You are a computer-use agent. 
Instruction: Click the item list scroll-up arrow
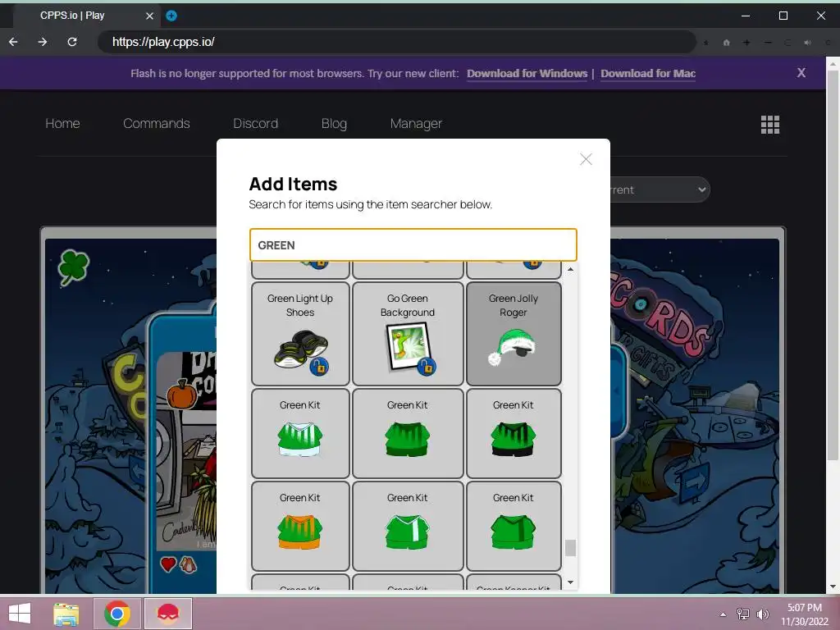click(x=571, y=269)
